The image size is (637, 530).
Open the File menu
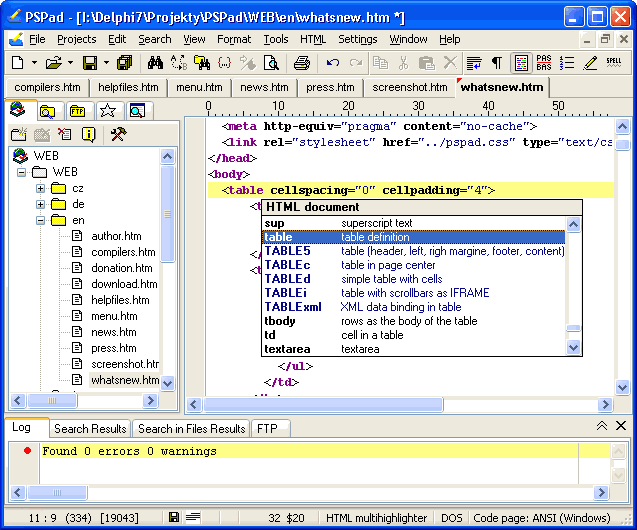coord(37,39)
